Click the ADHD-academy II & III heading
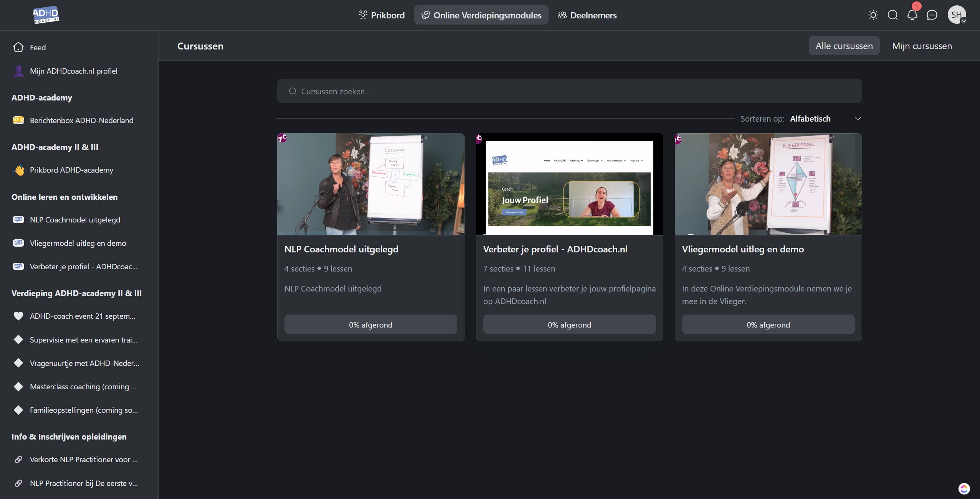 point(55,147)
